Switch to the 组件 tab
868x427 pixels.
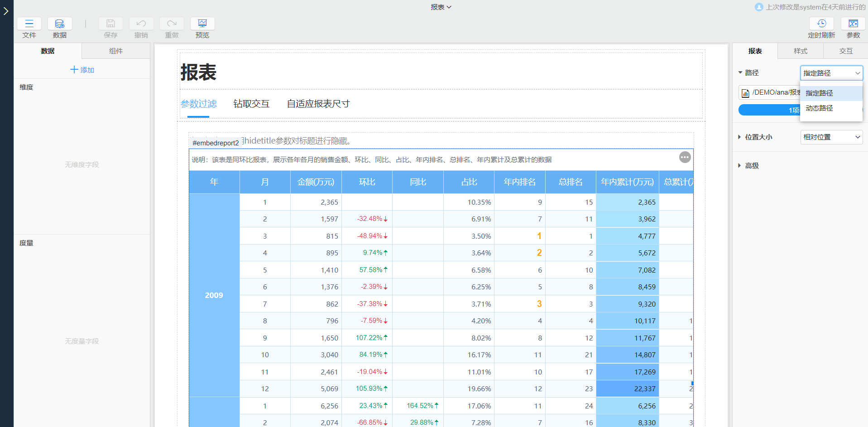pyautogui.click(x=116, y=51)
